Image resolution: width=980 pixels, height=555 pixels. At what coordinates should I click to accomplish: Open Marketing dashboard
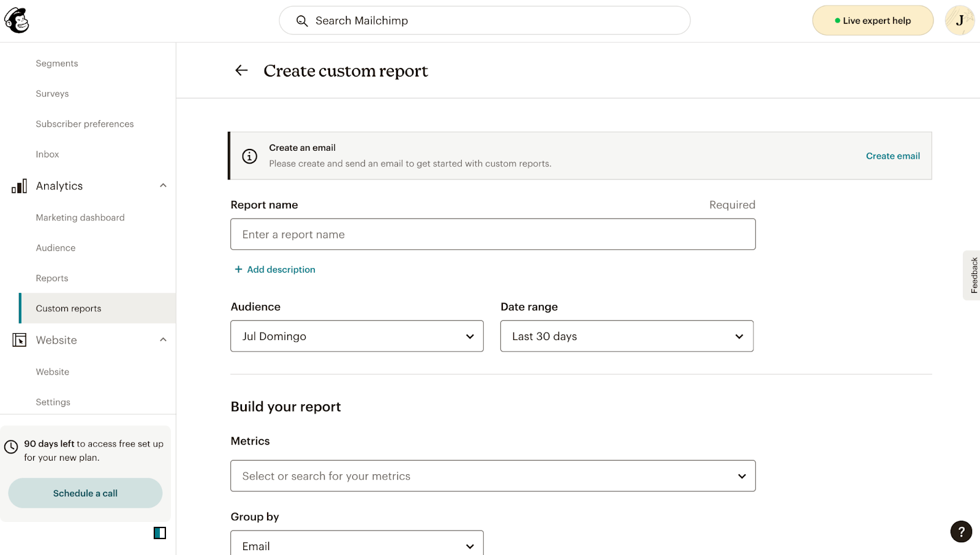click(x=80, y=217)
